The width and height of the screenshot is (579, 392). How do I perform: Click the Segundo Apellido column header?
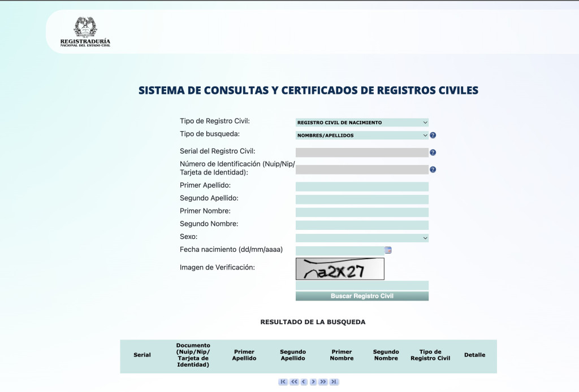[293, 355]
